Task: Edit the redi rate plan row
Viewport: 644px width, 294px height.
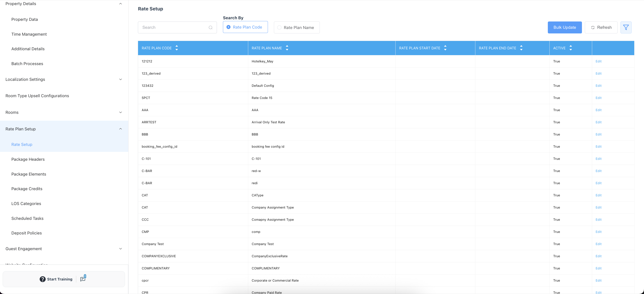Action: [598, 183]
